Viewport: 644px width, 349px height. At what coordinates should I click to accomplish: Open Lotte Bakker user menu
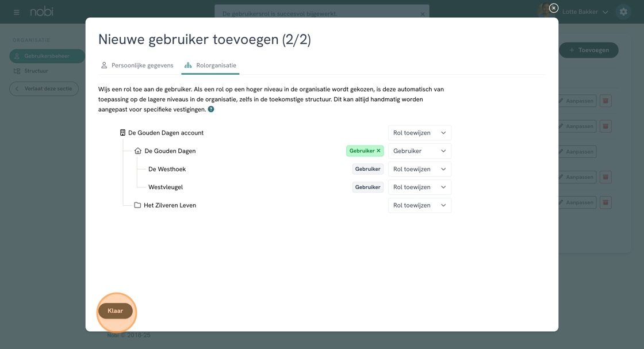point(584,12)
